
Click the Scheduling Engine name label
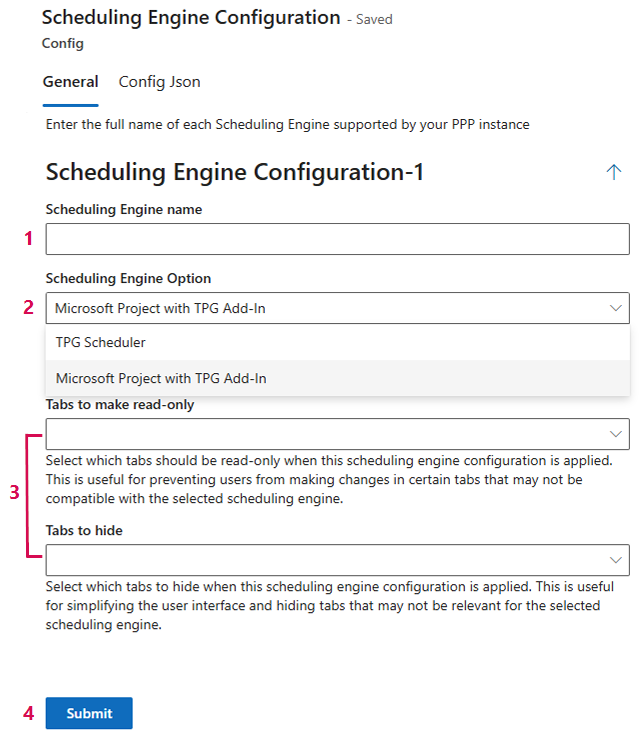coord(124,209)
